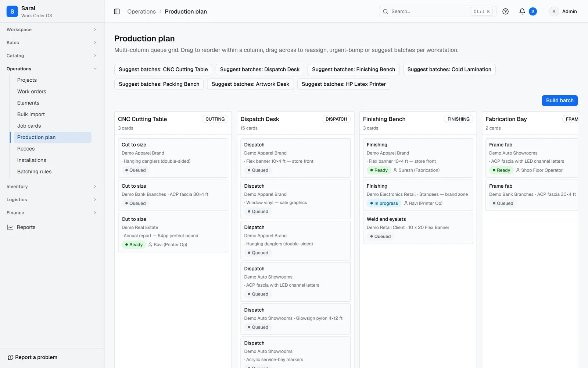588x368 pixels.
Task: Go to Job cards
Action: pos(53,126)
